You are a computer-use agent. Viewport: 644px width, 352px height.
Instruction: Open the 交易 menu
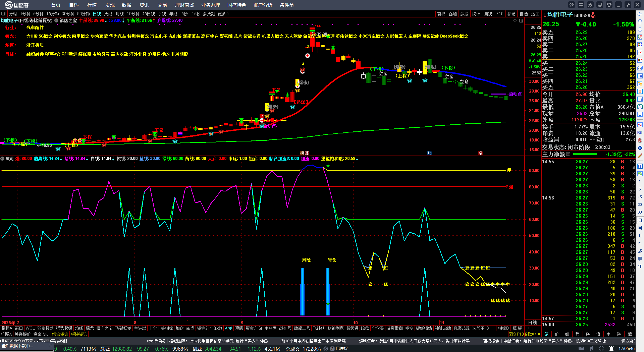click(x=162, y=5)
